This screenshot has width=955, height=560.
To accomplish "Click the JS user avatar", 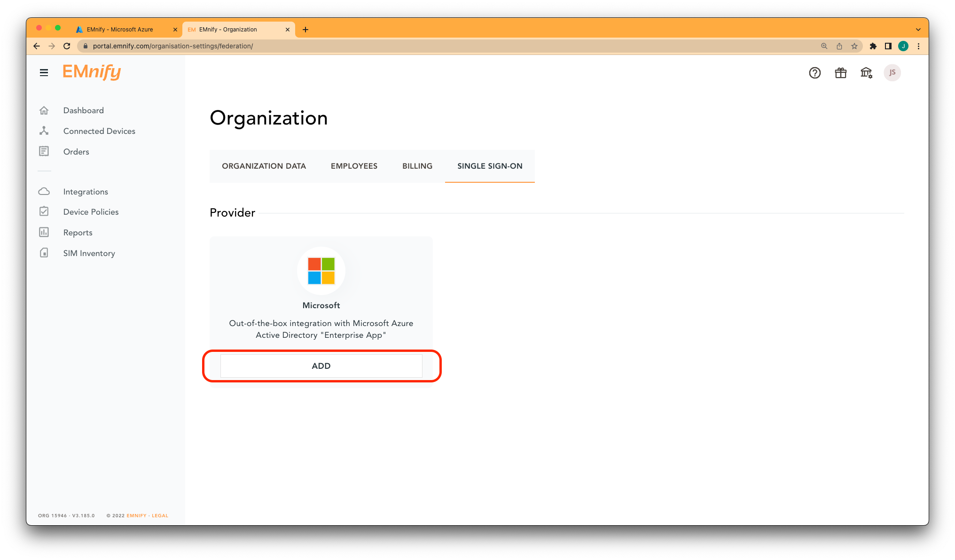I will point(892,73).
